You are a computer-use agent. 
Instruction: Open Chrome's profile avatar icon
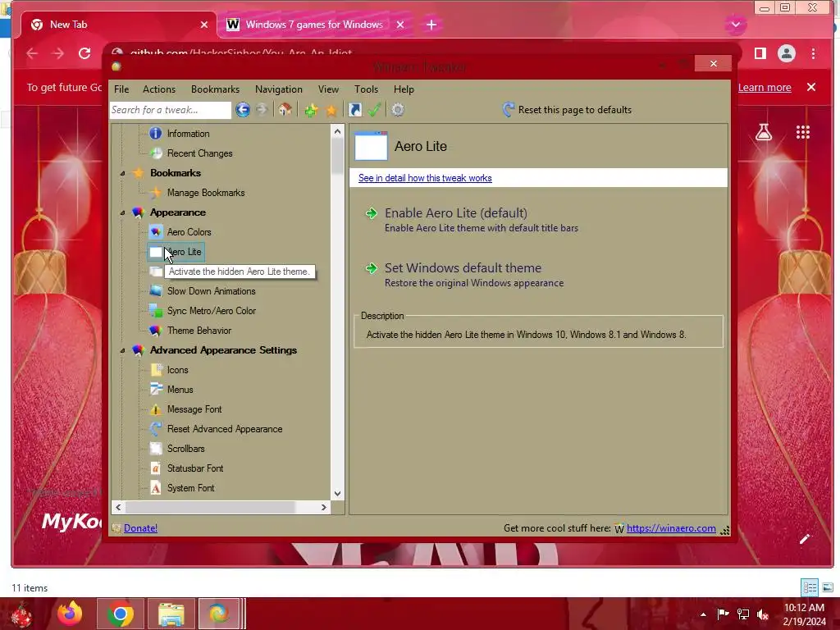pyautogui.click(x=787, y=53)
